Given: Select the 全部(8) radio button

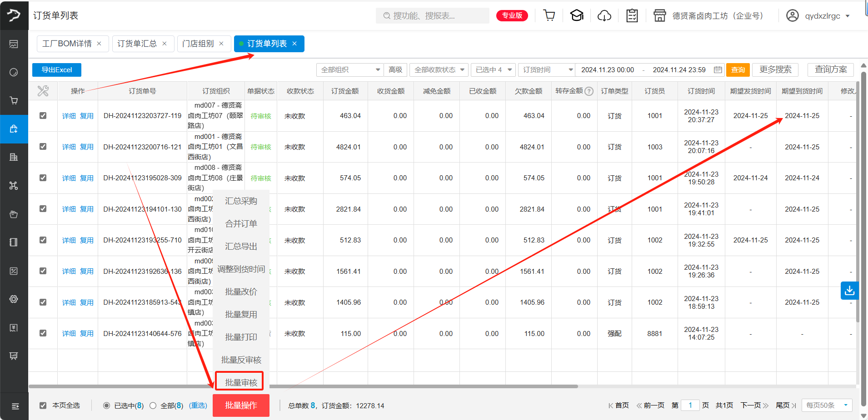Looking at the screenshot, I should click(153, 405).
